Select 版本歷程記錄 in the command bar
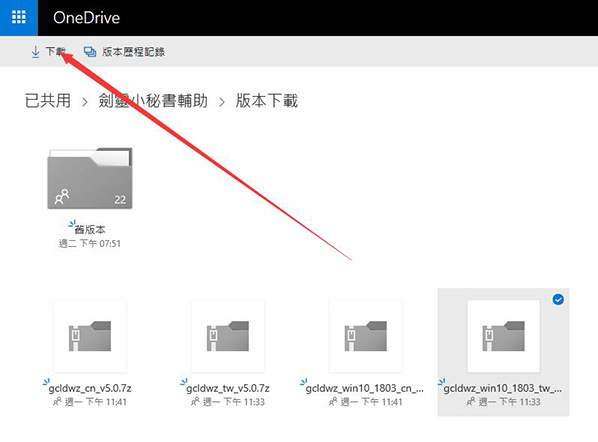The width and height of the screenshot is (598, 442). (x=133, y=52)
